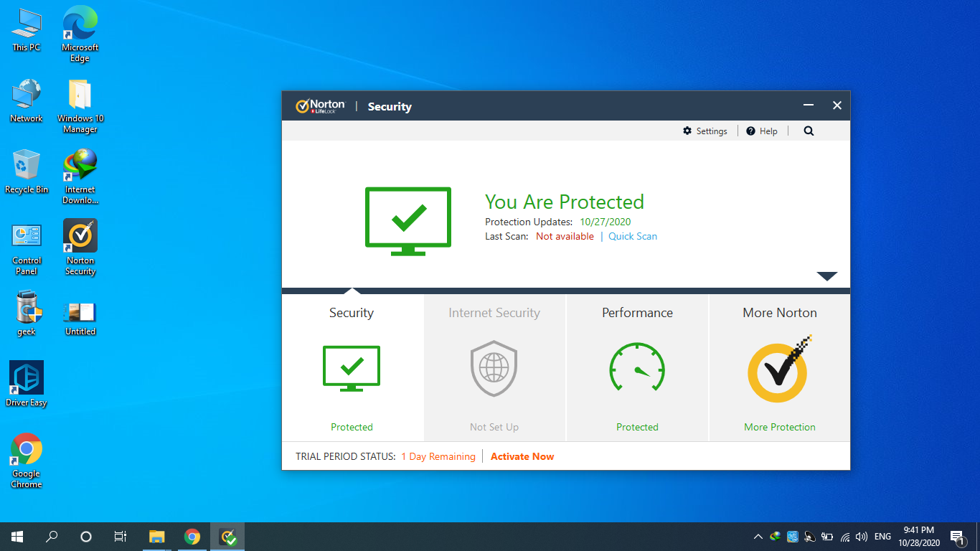The height and width of the screenshot is (551, 980).
Task: Click the Wi-Fi network tray icon
Action: [x=845, y=537]
